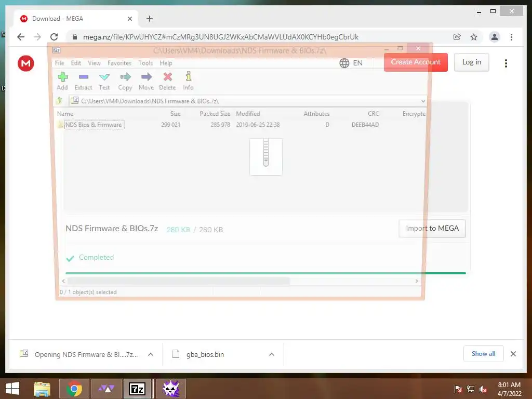Open the 7-Zip Favorites menu
Image resolution: width=532 pixels, height=399 pixels.
(119, 63)
